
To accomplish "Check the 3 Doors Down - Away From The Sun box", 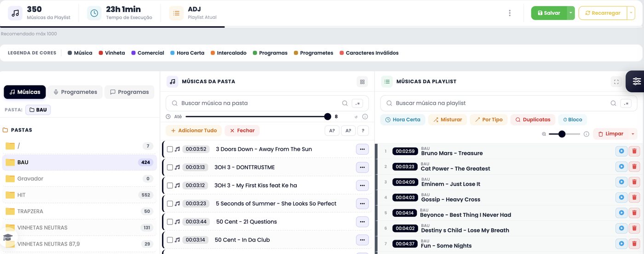I will pyautogui.click(x=170, y=149).
